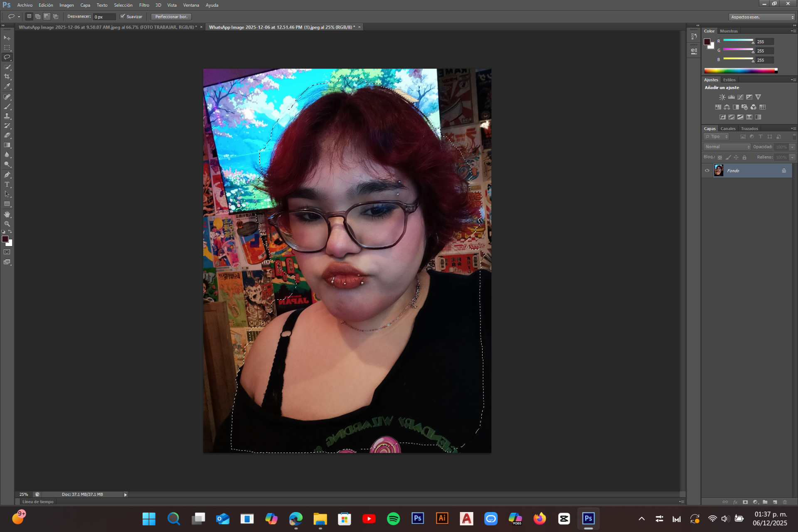The height and width of the screenshot is (532, 798).
Task: Select the Eyedropper tool
Action: 7,86
